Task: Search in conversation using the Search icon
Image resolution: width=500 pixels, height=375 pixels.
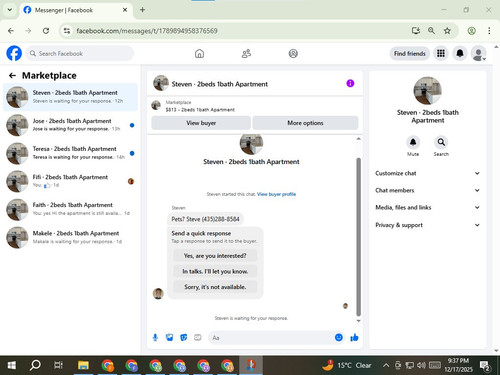Action: [x=441, y=142]
